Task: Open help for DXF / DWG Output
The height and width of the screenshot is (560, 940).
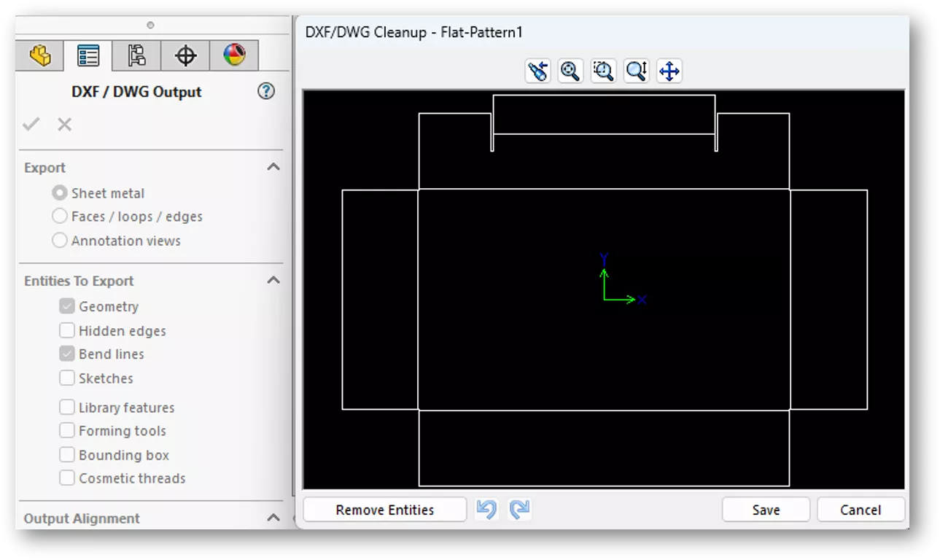Action: pyautogui.click(x=267, y=91)
